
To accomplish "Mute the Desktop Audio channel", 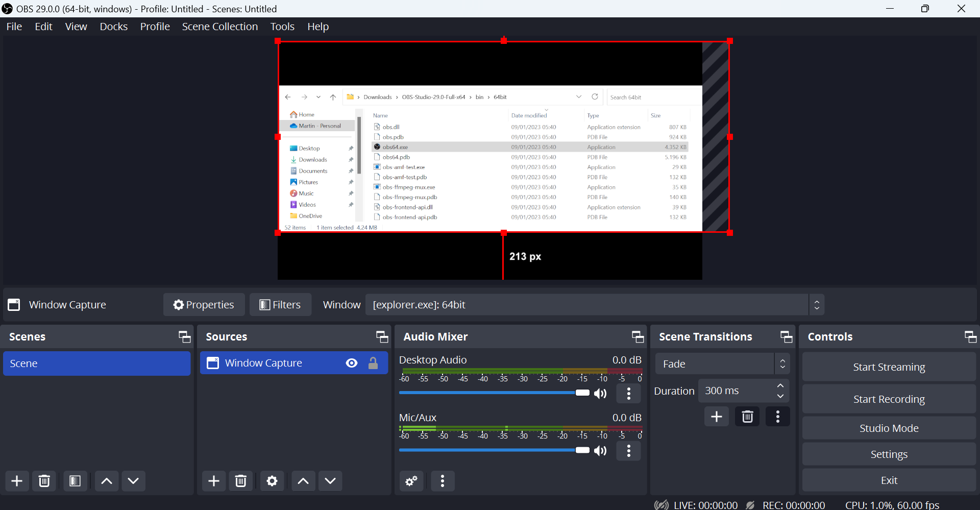I will tap(601, 393).
